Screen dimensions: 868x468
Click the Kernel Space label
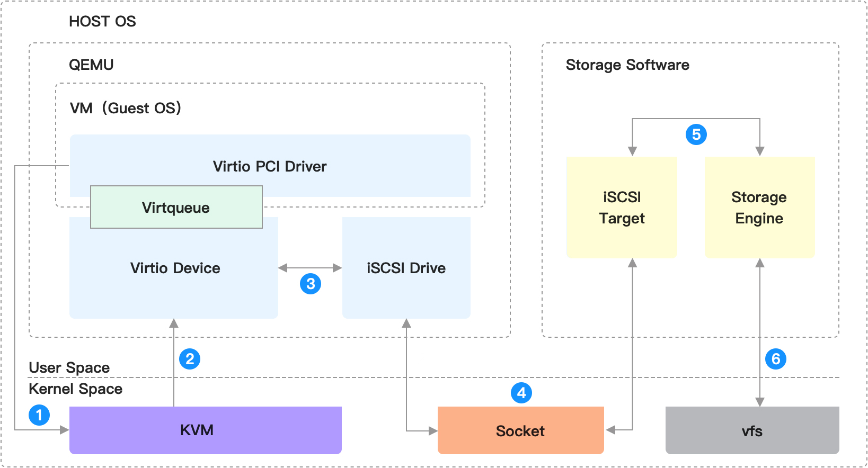[x=76, y=389]
